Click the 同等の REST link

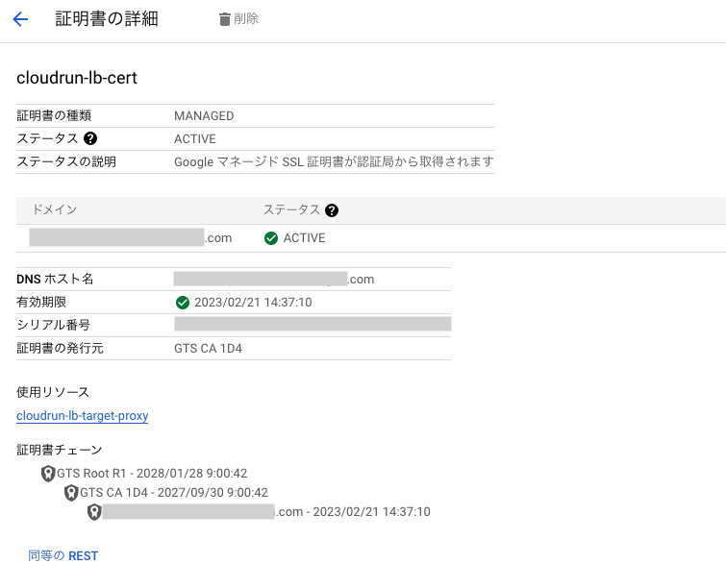[63, 555]
